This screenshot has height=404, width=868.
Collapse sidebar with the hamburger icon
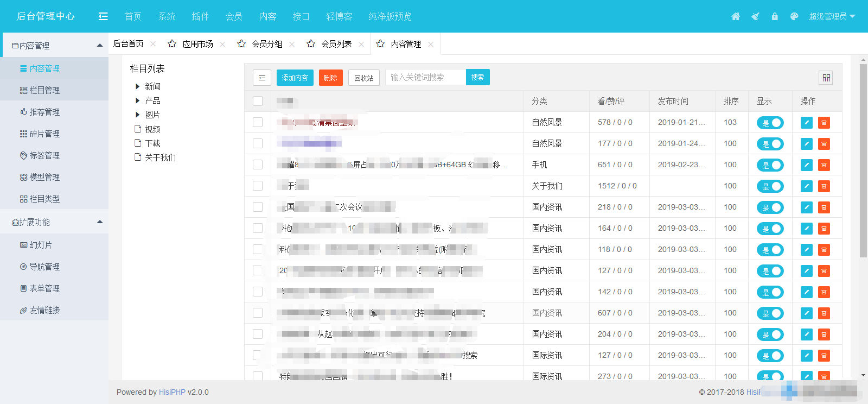coord(103,16)
